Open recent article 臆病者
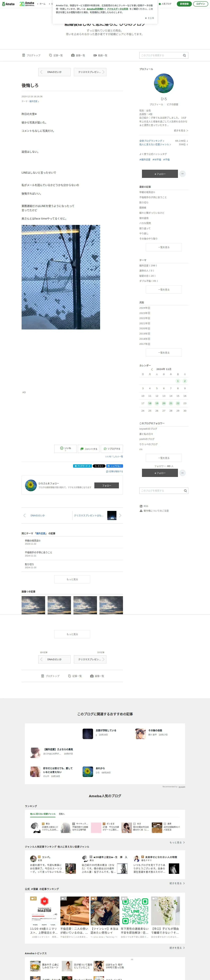The height and width of the screenshot is (980, 210). pyautogui.click(x=143, y=208)
